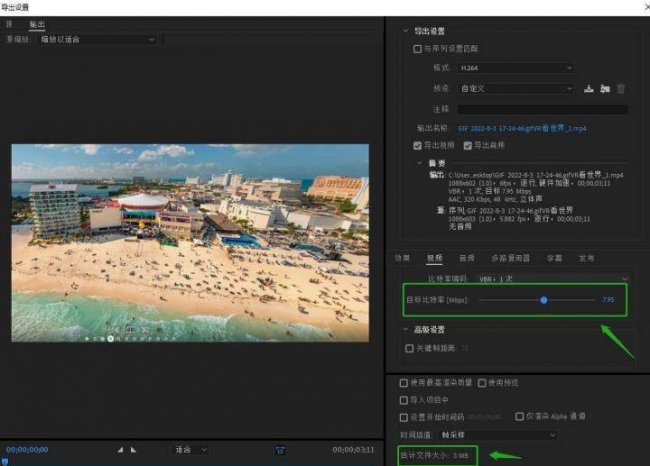This screenshot has height=466, width=650.
Task: Check the 设置开始时间码 checkbox
Action: click(403, 417)
